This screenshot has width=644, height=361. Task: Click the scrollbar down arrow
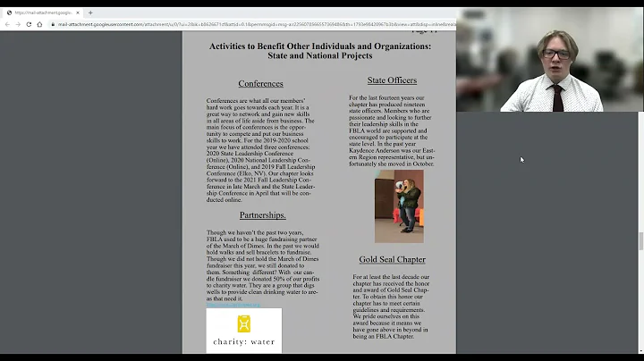click(x=640, y=351)
